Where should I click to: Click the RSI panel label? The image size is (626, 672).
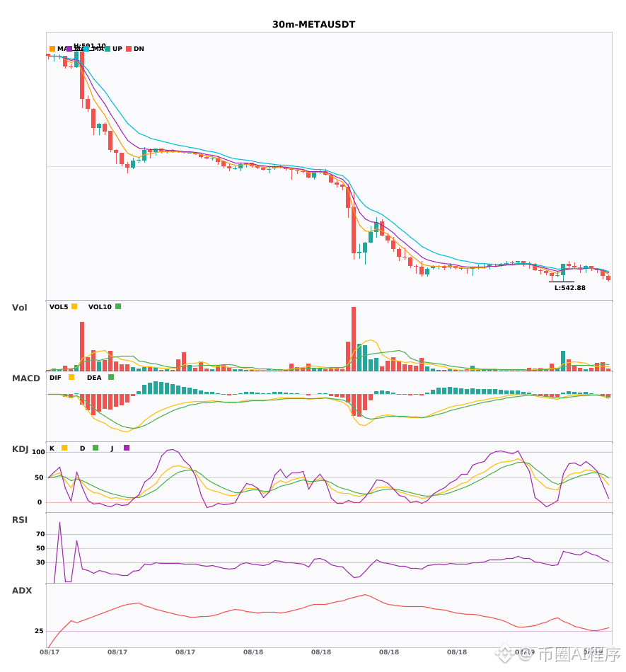pos(20,520)
